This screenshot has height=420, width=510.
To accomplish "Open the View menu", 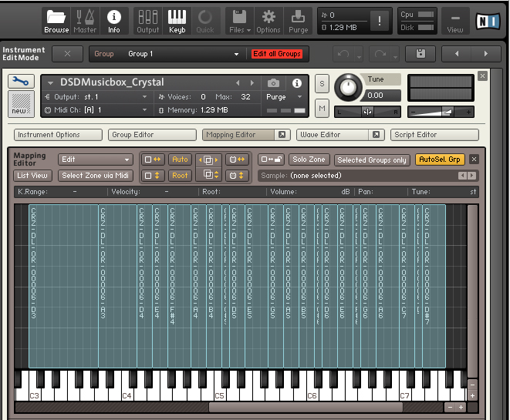I will coord(455,21).
